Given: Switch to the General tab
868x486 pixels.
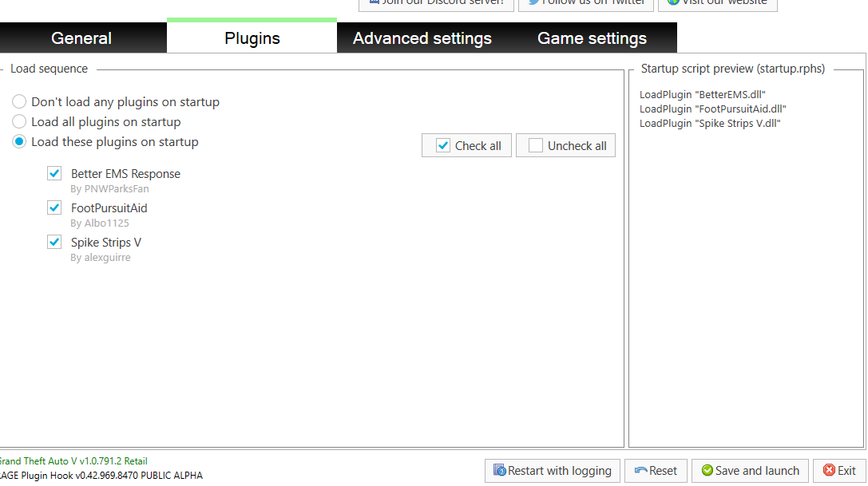Looking at the screenshot, I should pyautogui.click(x=81, y=38).
